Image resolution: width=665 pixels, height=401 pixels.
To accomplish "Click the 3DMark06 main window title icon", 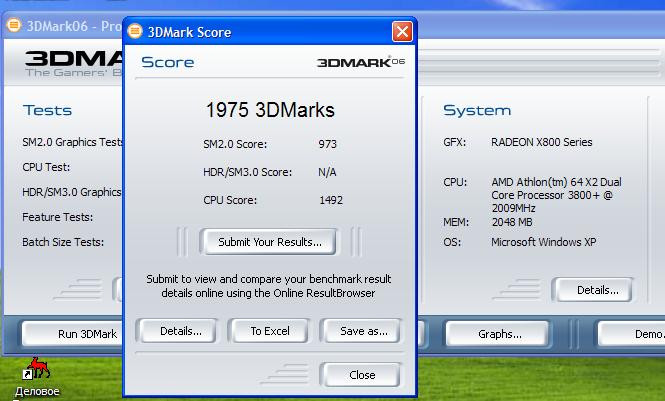I will 14,25.
